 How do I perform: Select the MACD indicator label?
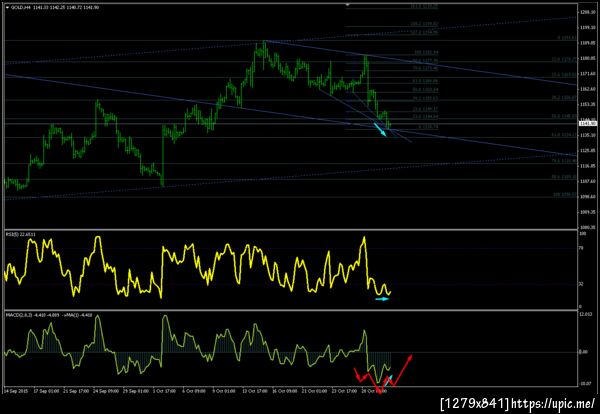(49, 315)
